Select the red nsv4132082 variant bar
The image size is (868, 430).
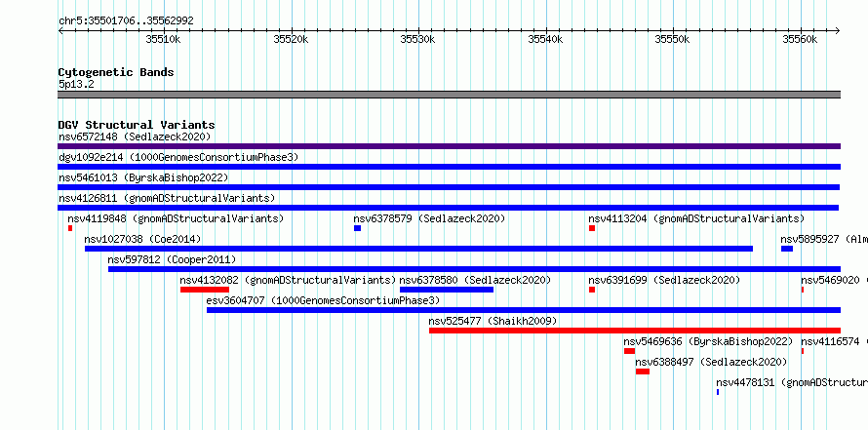click(x=205, y=290)
